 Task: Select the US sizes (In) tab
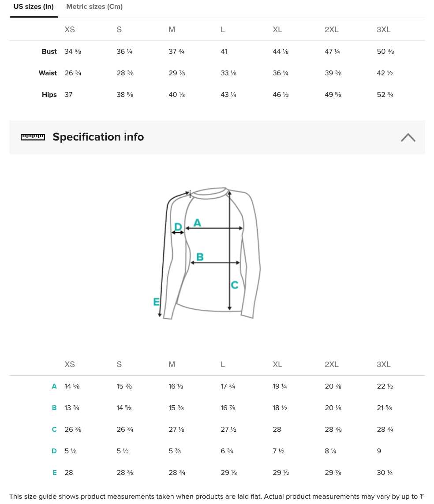click(x=34, y=7)
